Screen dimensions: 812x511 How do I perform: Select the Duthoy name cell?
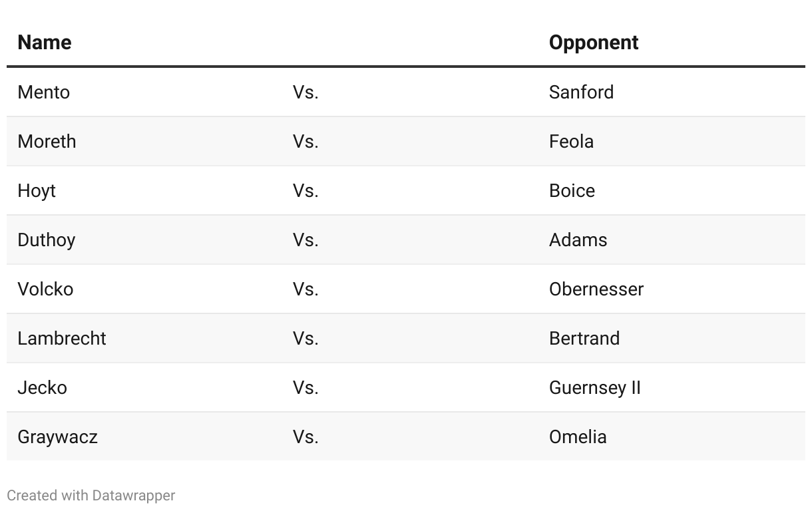tap(47, 240)
